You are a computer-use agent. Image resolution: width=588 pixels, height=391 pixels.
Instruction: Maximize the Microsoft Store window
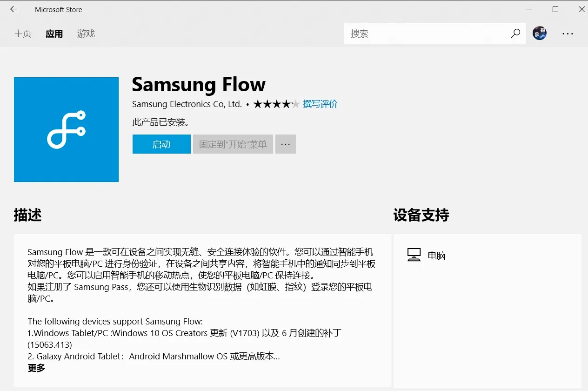click(x=555, y=9)
